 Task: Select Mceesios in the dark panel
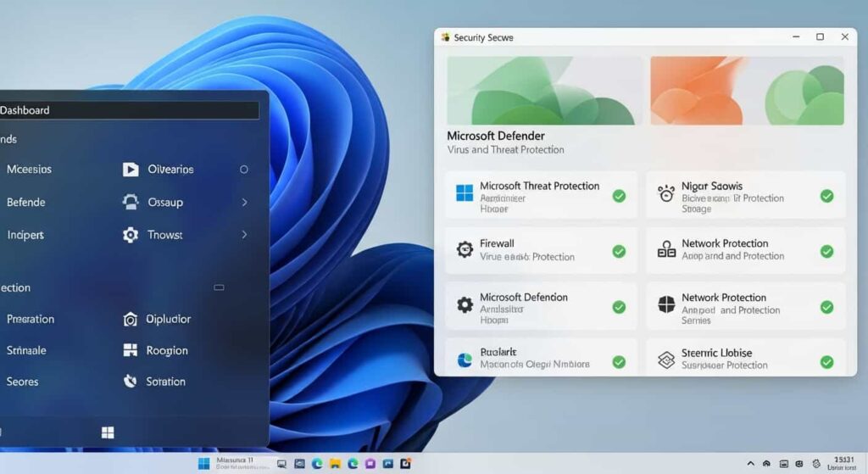click(x=29, y=170)
